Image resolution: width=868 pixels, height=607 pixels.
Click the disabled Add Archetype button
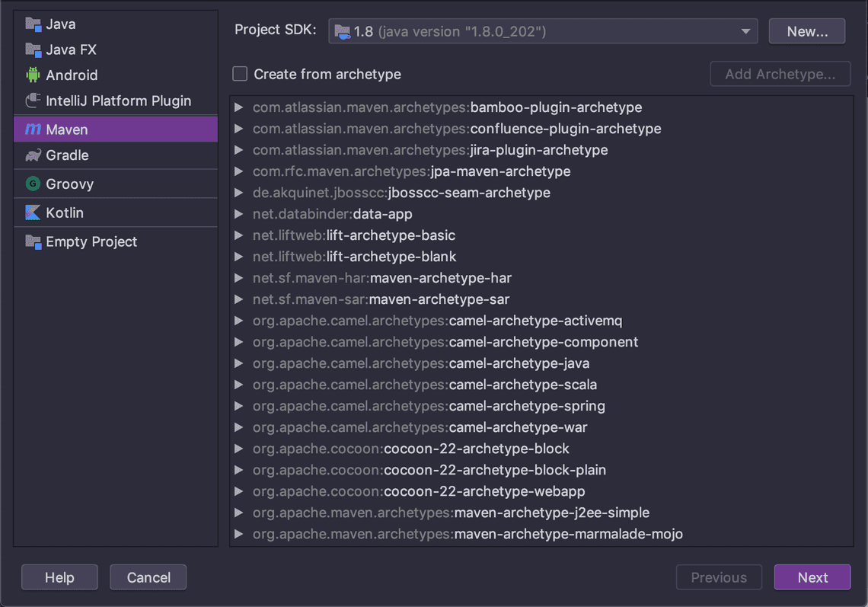point(780,74)
